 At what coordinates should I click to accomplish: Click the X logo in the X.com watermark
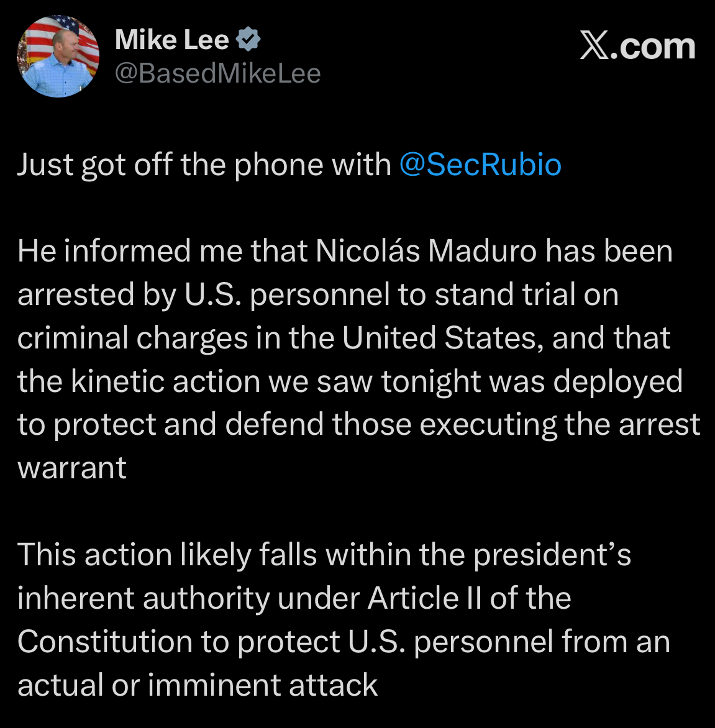pos(594,46)
